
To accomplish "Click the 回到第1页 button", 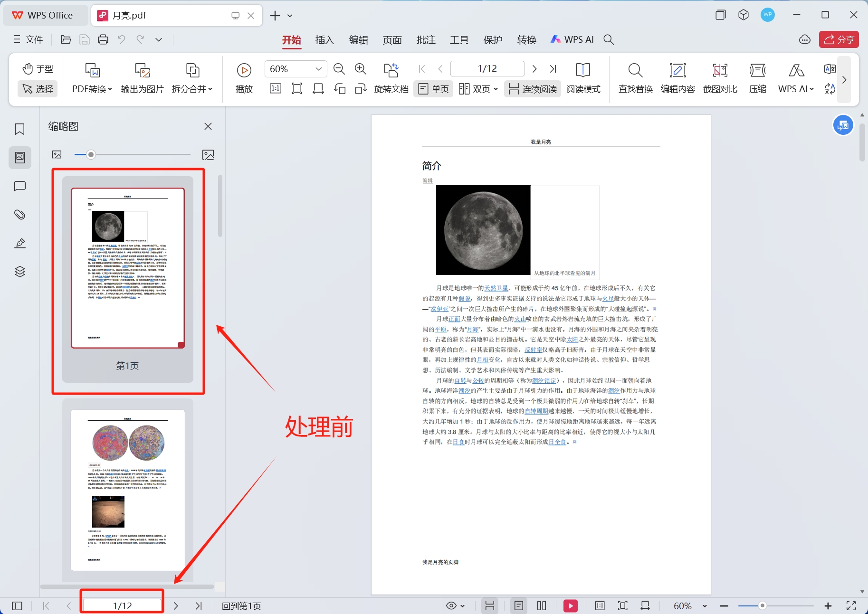I will (x=241, y=606).
